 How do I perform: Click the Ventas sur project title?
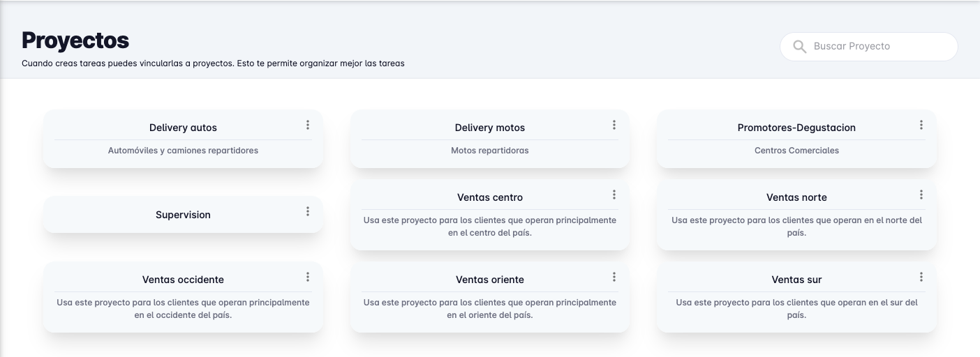(x=796, y=280)
